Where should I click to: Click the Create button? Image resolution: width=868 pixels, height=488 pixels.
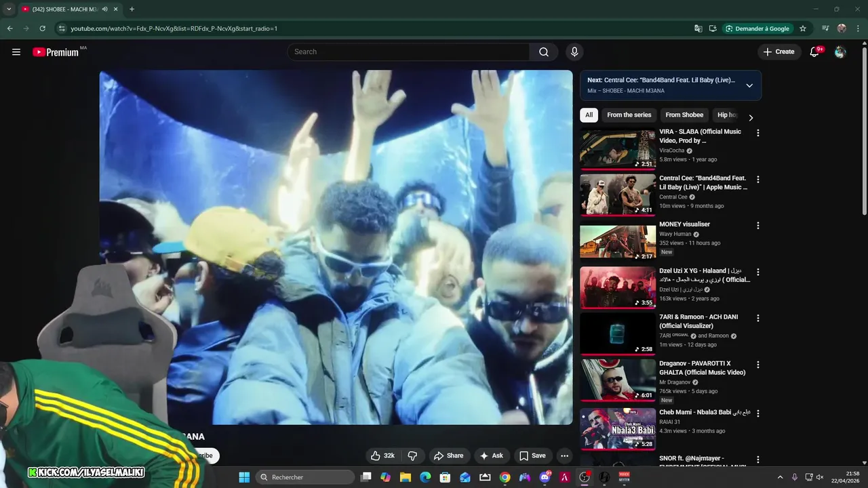pos(778,52)
